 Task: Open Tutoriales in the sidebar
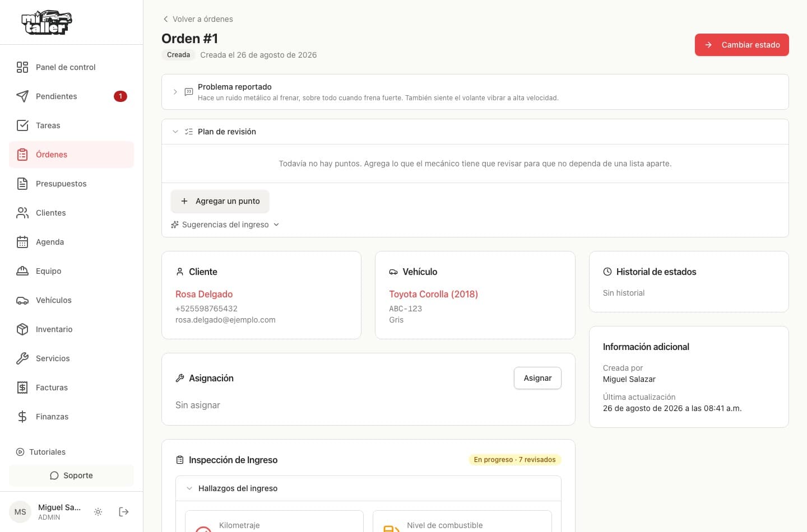pos(41,452)
